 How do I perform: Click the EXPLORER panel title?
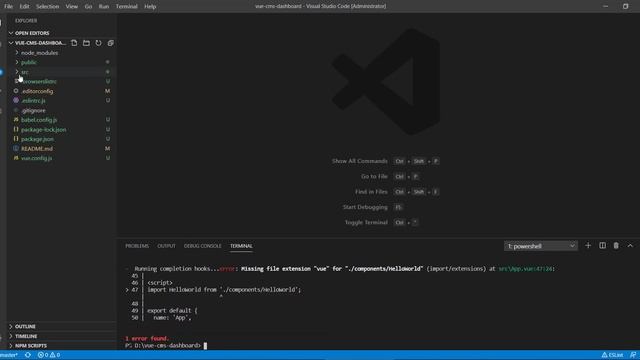click(26, 20)
